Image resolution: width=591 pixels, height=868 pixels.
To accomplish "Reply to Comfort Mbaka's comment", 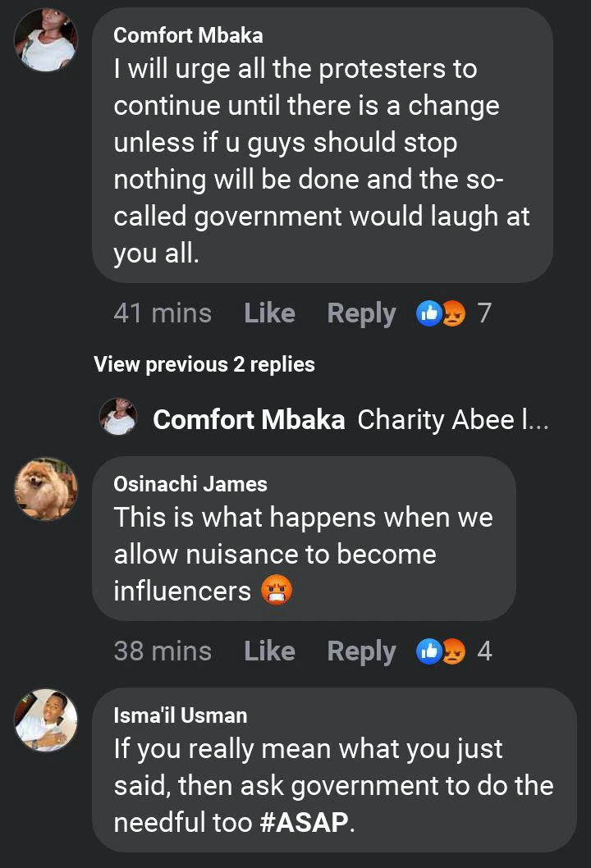I will tap(361, 313).
